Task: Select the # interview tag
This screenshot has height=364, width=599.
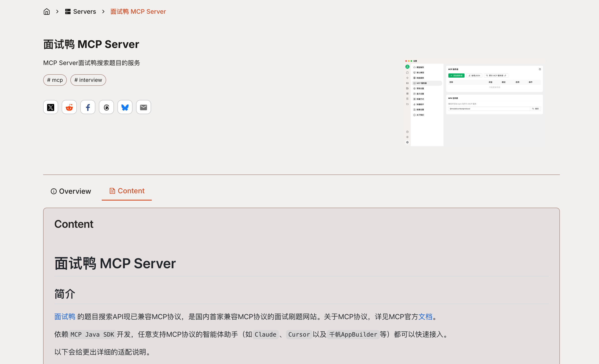Action: point(88,80)
